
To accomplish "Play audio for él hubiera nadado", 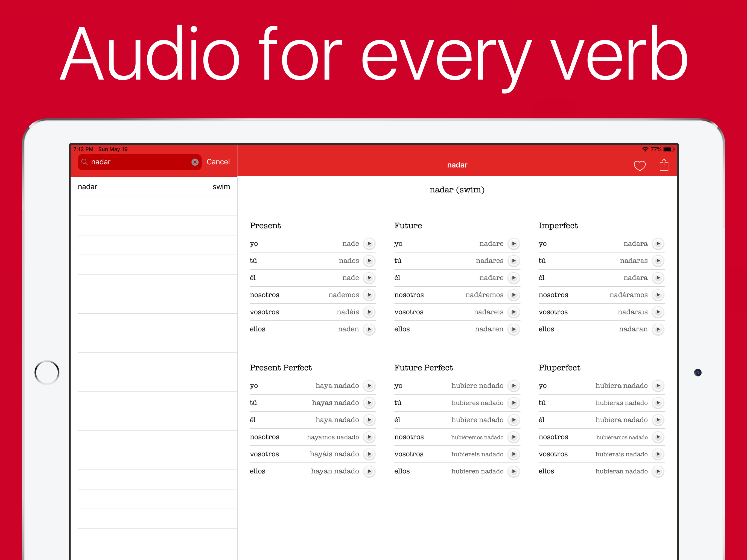I will [658, 420].
